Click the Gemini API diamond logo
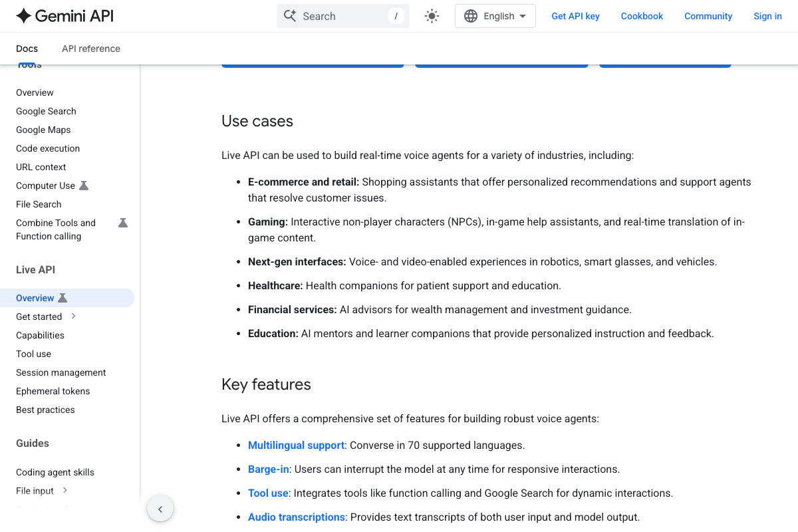The width and height of the screenshot is (798, 532). point(24,15)
